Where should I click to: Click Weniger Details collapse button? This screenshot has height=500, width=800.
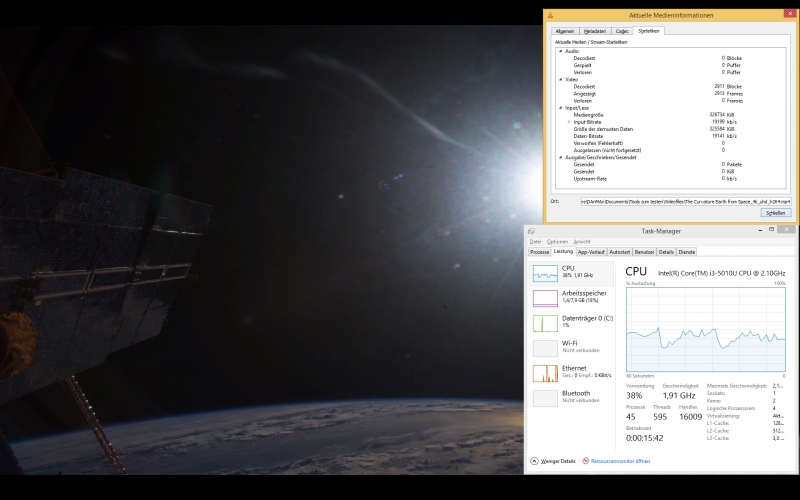[553, 461]
